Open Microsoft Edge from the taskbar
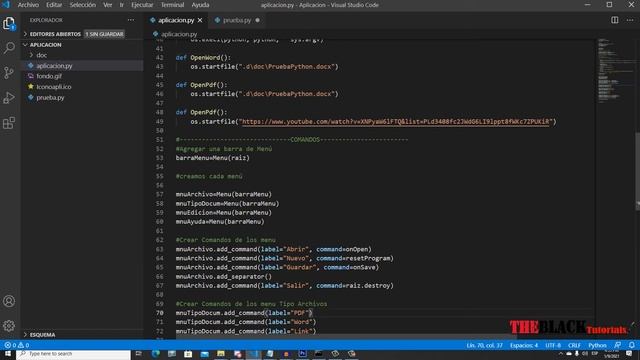640x360 pixels. 156,354
